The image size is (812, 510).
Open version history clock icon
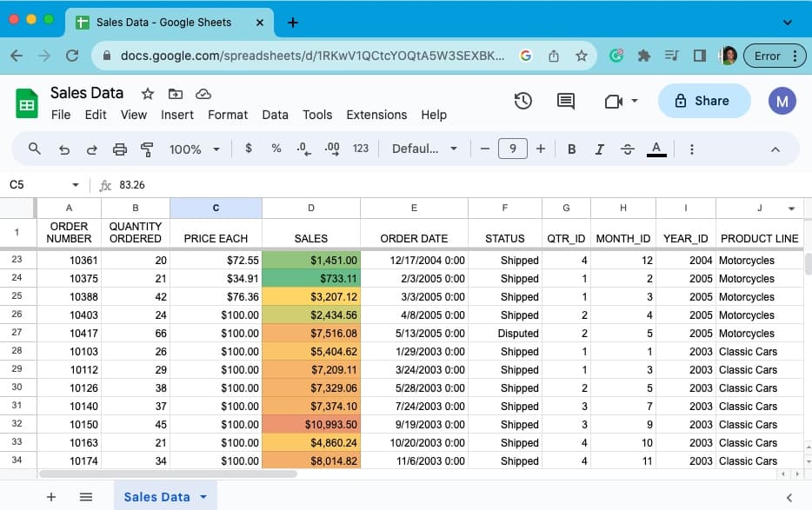pos(523,101)
